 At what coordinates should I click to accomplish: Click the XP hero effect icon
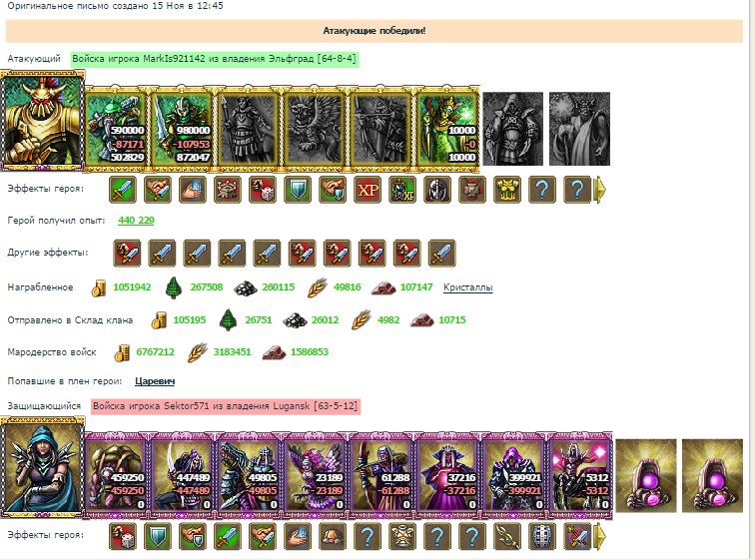click(x=368, y=190)
